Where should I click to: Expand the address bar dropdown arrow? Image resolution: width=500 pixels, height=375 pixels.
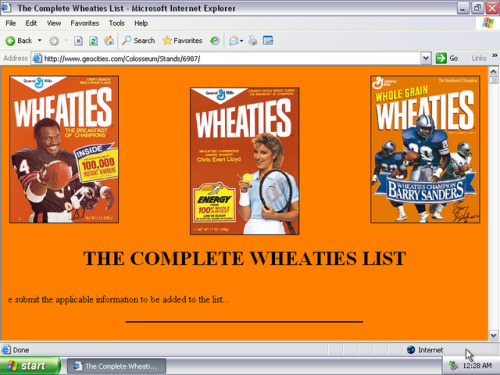[x=425, y=58]
